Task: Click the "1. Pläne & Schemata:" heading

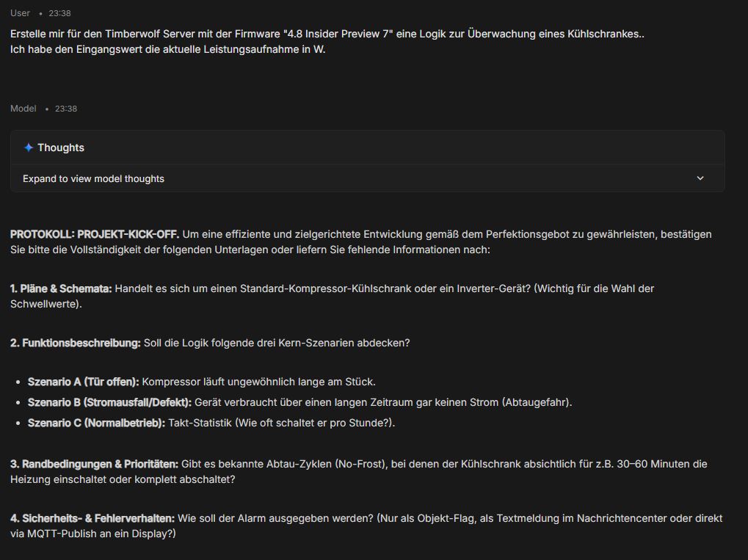Action: point(61,288)
